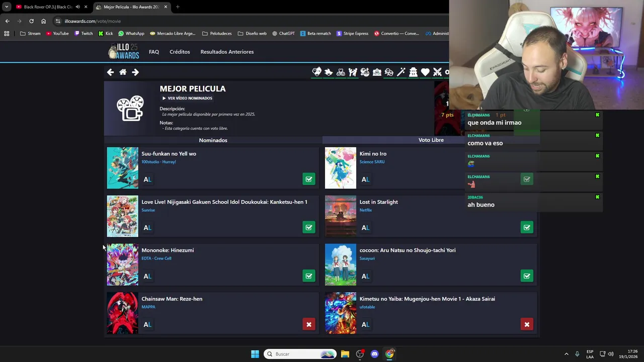Open volume control in system tray

pyautogui.click(x=611, y=354)
